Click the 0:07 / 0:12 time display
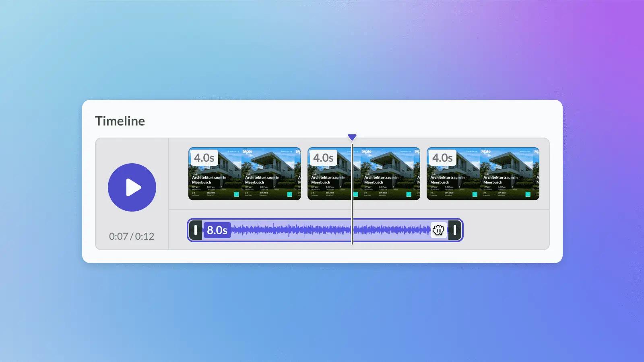The image size is (644, 362). tap(132, 236)
